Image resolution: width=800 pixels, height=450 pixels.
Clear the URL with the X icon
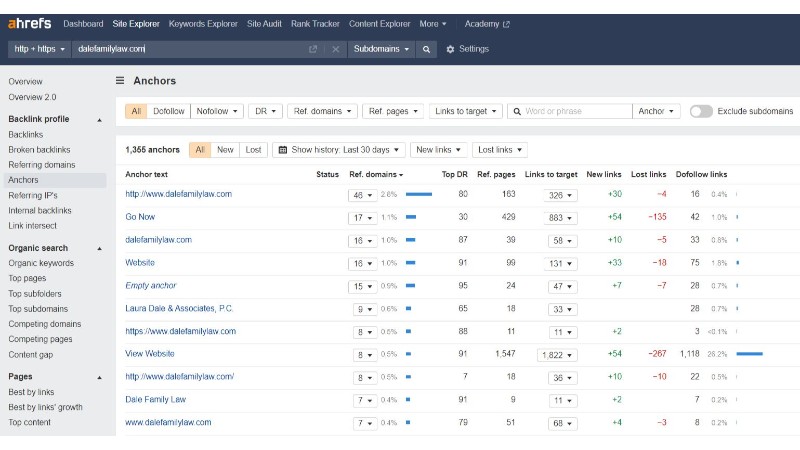[335, 49]
